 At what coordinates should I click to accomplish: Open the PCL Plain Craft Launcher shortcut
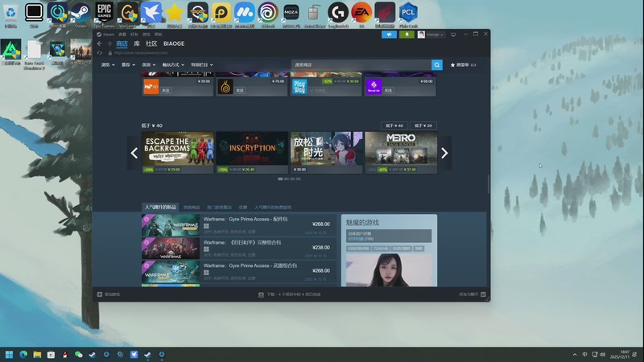point(408,14)
